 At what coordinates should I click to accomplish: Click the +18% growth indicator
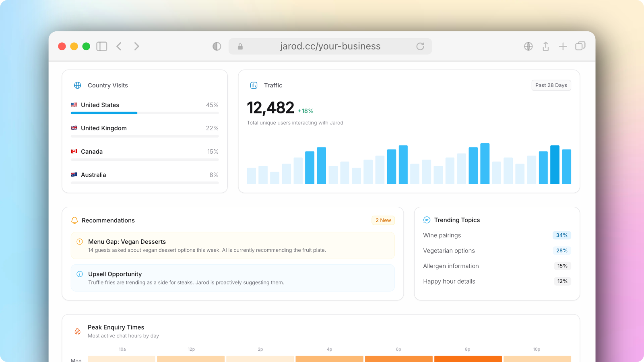pyautogui.click(x=305, y=111)
